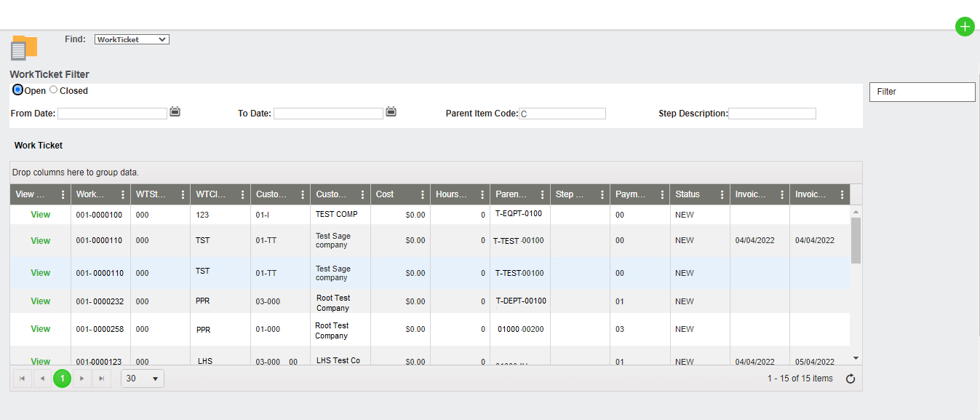Refresh the work ticket grid
The height and width of the screenshot is (420, 980).
tap(850, 378)
